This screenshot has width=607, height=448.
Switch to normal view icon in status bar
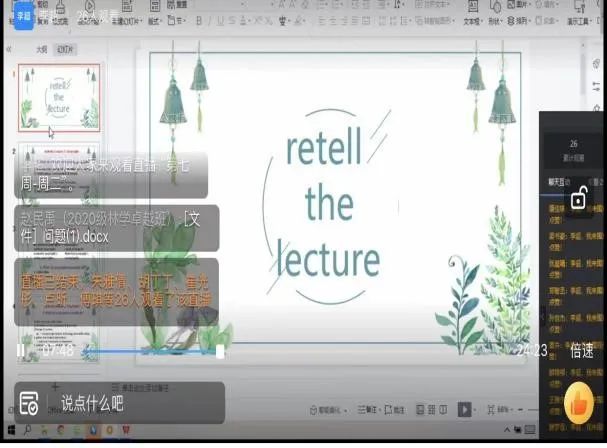tap(420, 409)
